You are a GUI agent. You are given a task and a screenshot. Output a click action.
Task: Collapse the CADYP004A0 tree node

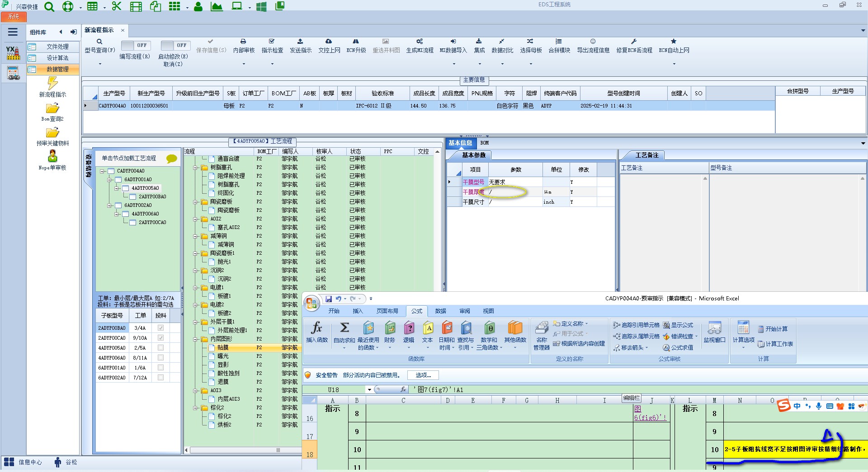click(x=102, y=171)
